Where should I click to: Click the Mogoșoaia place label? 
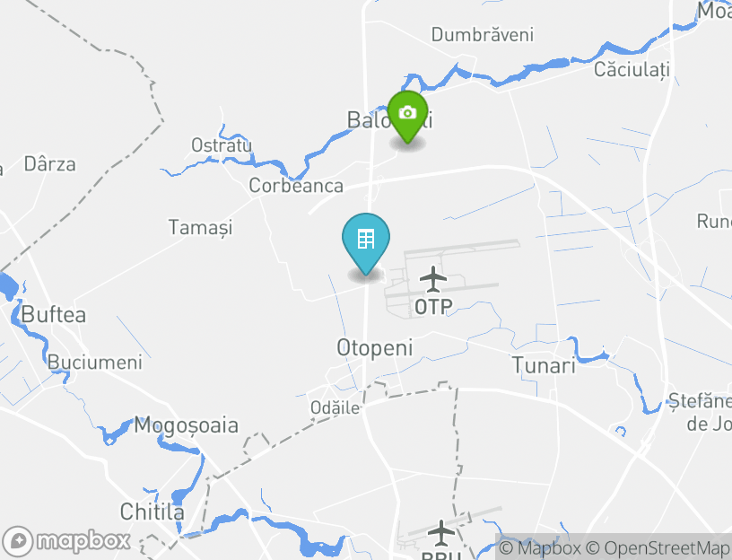pyautogui.click(x=187, y=426)
